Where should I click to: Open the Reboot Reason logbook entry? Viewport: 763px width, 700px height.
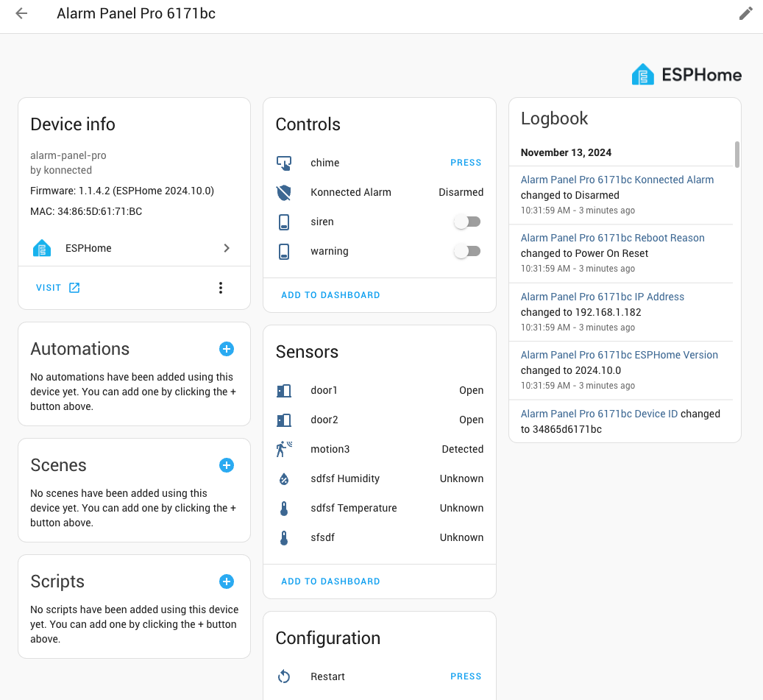[x=612, y=238]
